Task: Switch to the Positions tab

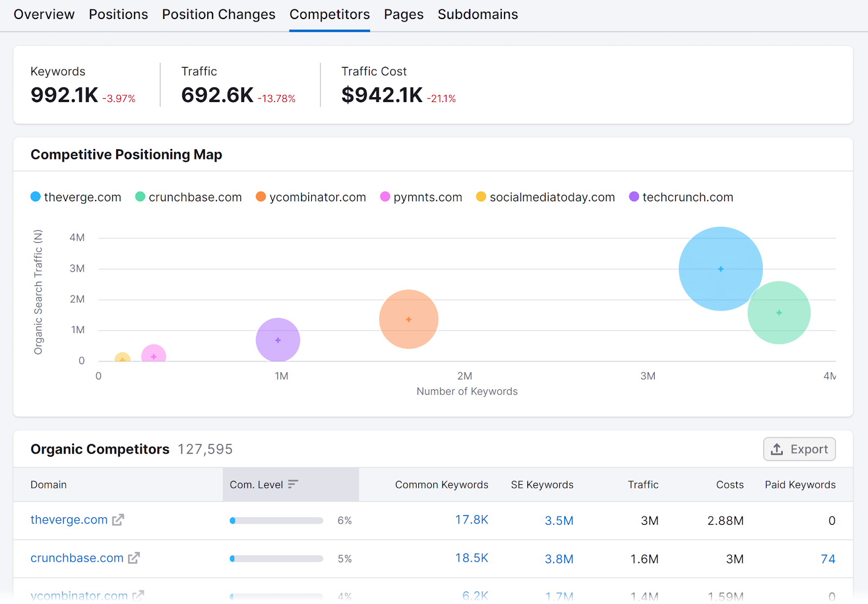Action: pos(118,15)
